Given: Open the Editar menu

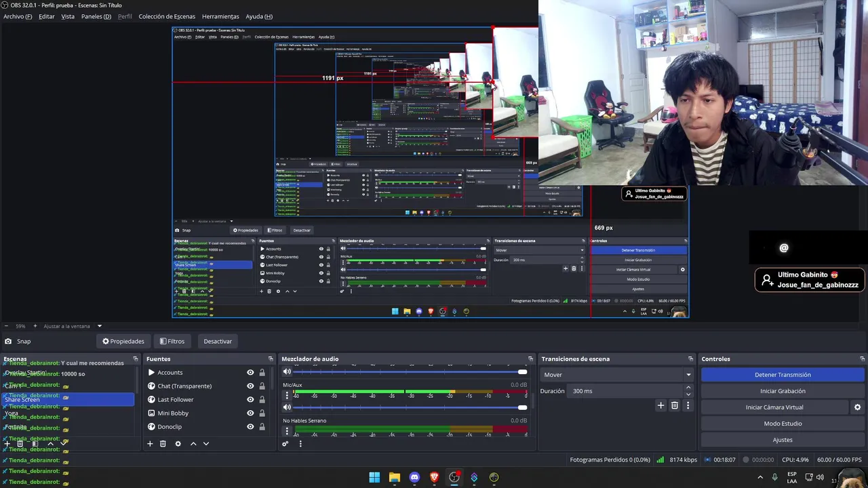Looking at the screenshot, I should 47,16.
